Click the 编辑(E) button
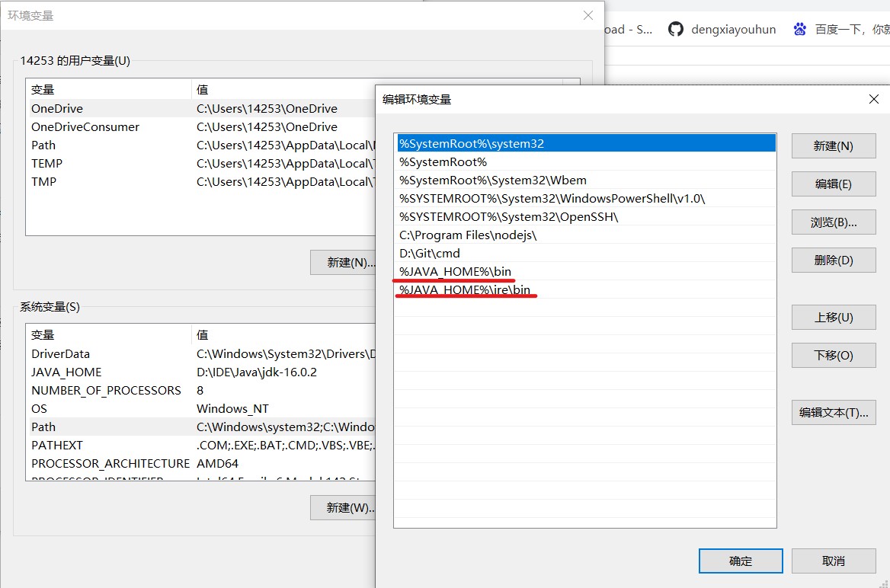890x588 pixels. pyautogui.click(x=834, y=184)
